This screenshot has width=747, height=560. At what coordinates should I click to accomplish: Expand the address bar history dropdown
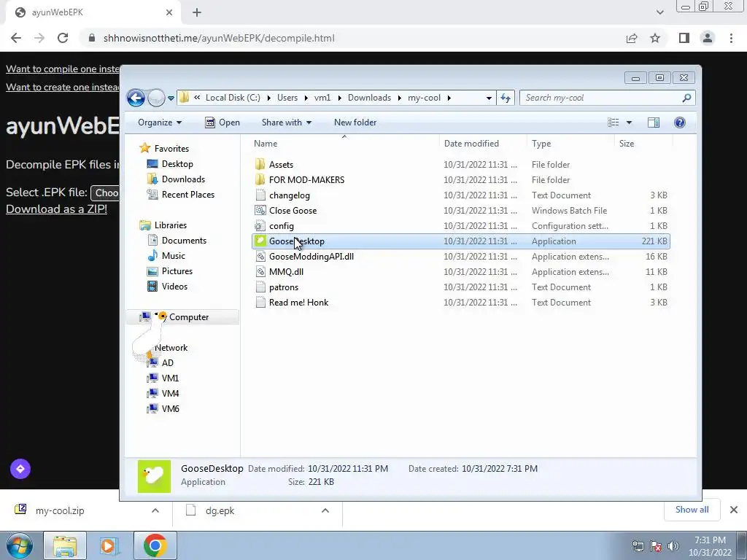coord(489,98)
